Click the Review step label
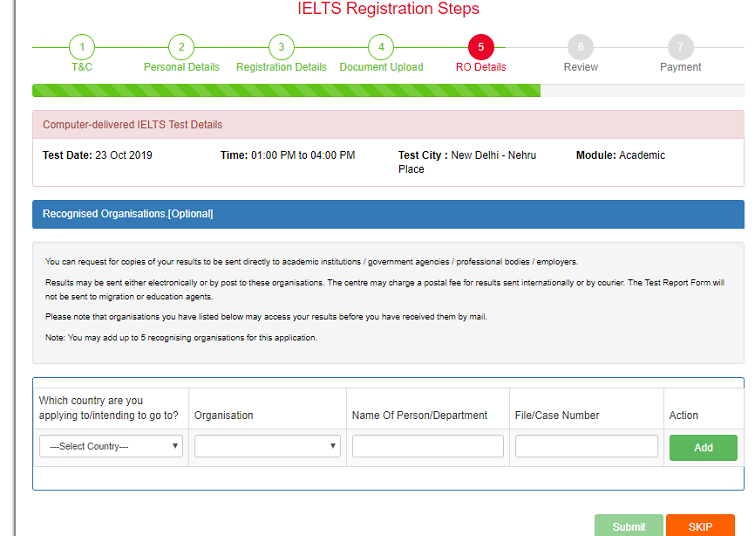The image size is (755, 536). (581, 67)
